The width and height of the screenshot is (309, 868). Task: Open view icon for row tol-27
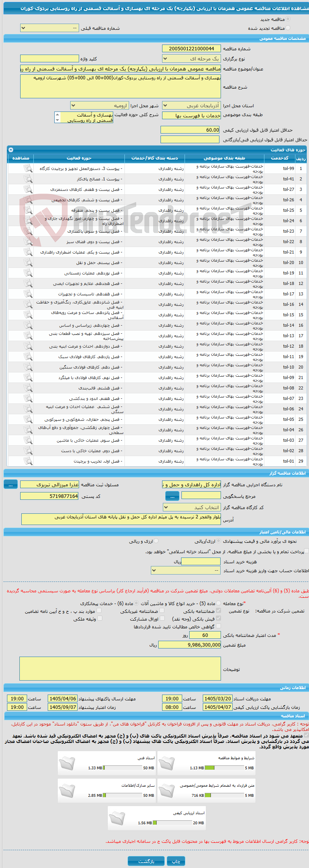coord(28,189)
